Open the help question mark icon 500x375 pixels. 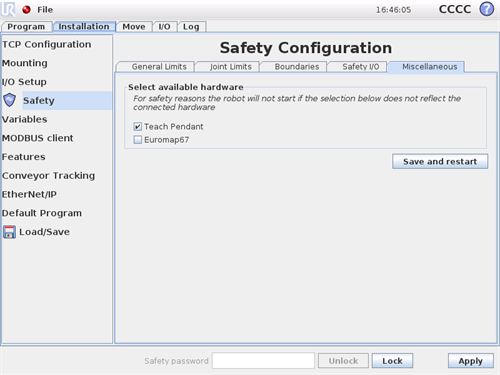(487, 9)
